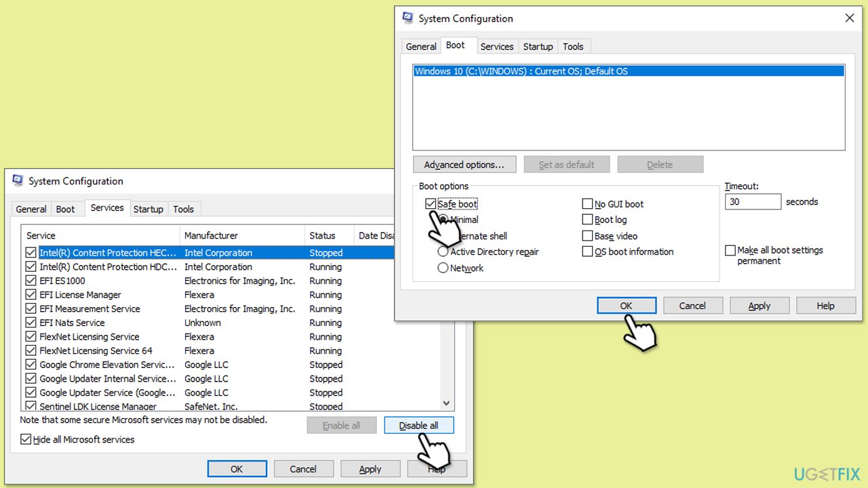Click Cancel in Boot window
This screenshot has height=488, width=868.
[692, 306]
